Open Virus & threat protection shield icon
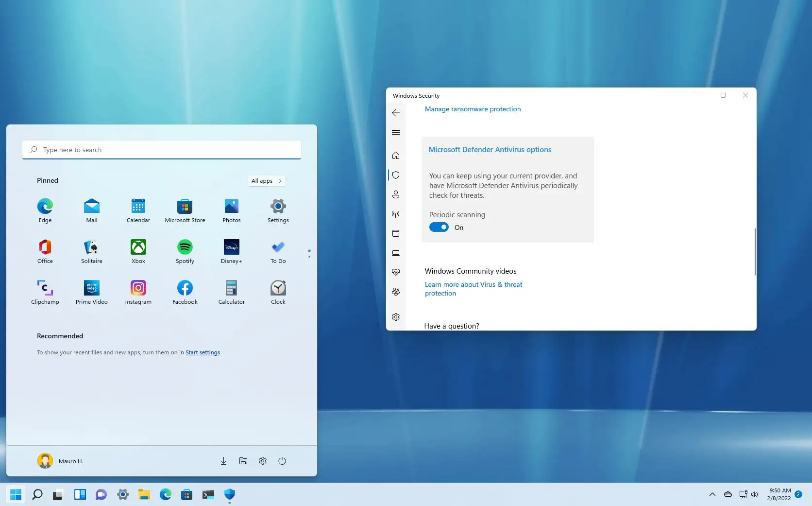Image resolution: width=812 pixels, height=506 pixels. 396,175
